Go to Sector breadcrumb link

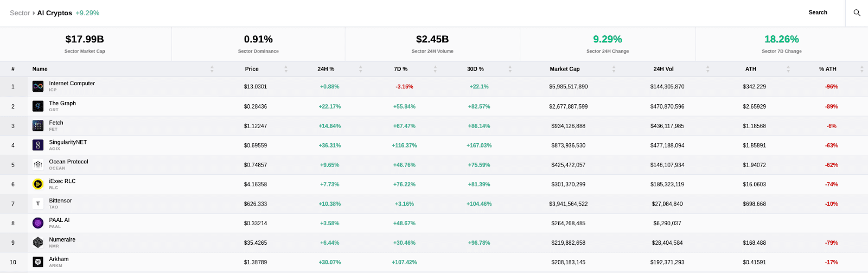(x=20, y=13)
